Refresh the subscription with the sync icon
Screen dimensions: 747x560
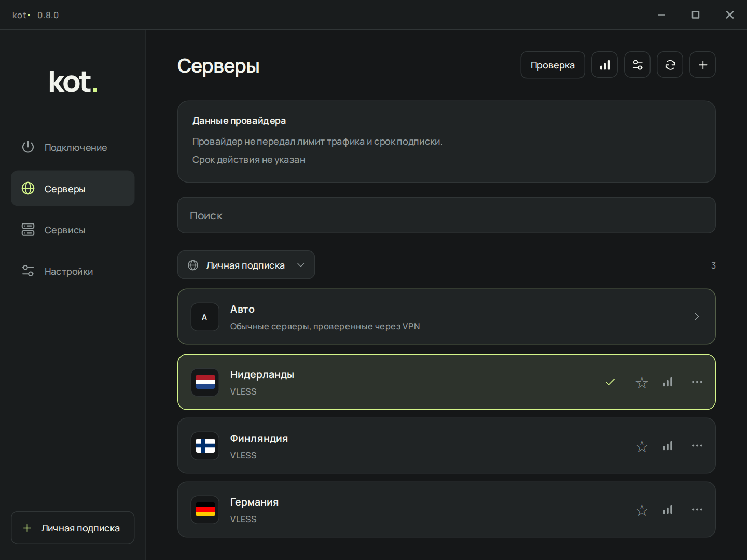[x=670, y=65]
